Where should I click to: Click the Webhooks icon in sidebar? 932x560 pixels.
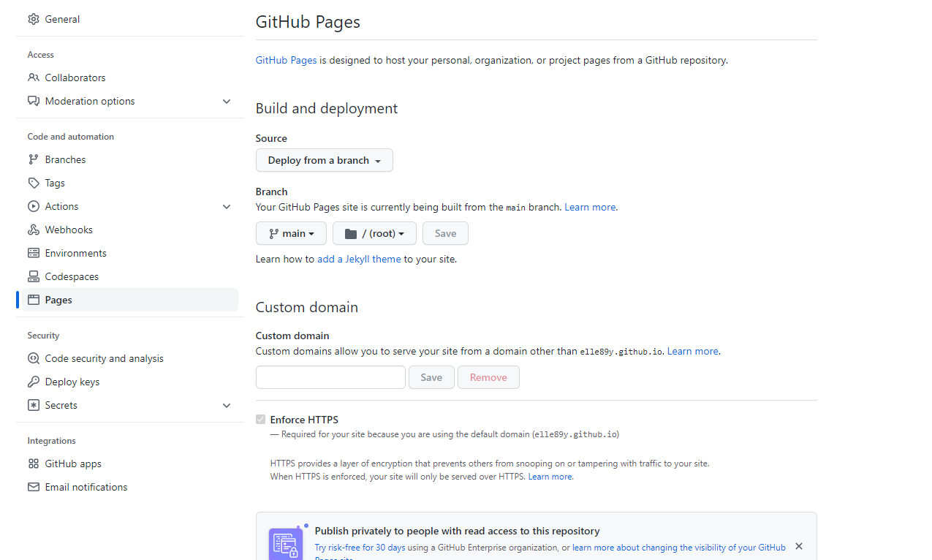click(x=34, y=230)
